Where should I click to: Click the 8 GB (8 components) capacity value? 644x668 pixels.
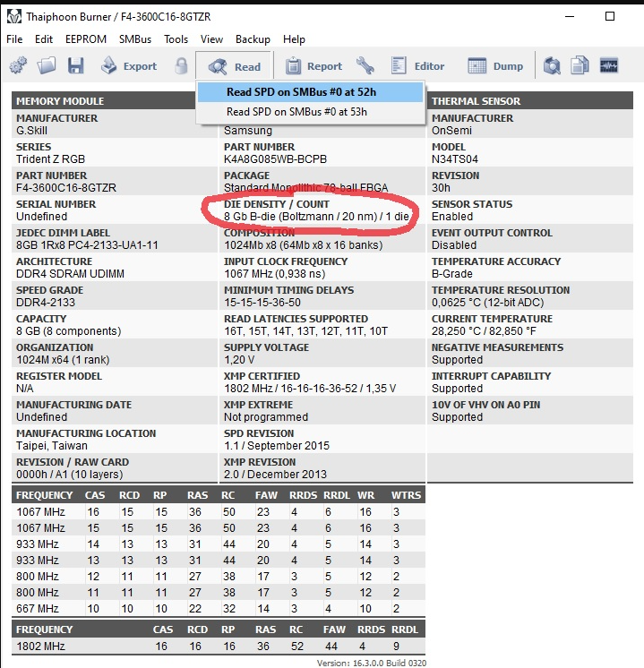click(x=69, y=331)
